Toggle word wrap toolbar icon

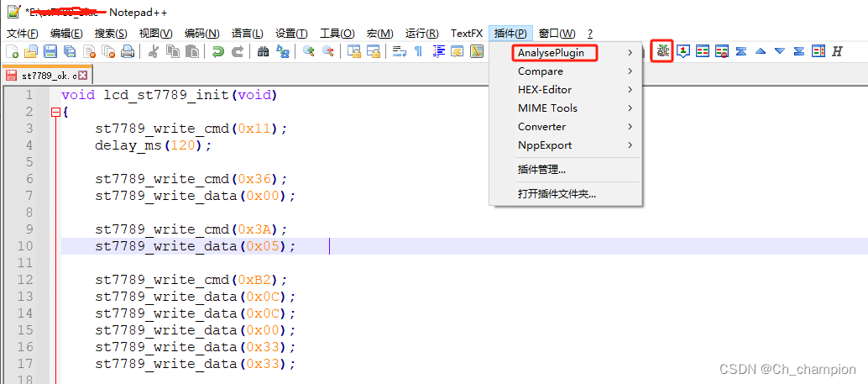click(400, 52)
